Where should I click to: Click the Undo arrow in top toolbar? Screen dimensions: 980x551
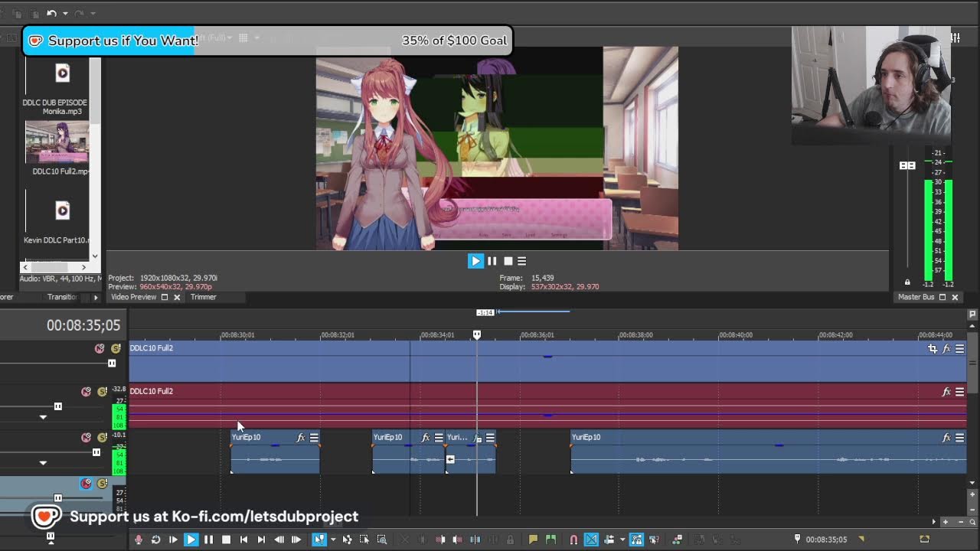pos(51,13)
